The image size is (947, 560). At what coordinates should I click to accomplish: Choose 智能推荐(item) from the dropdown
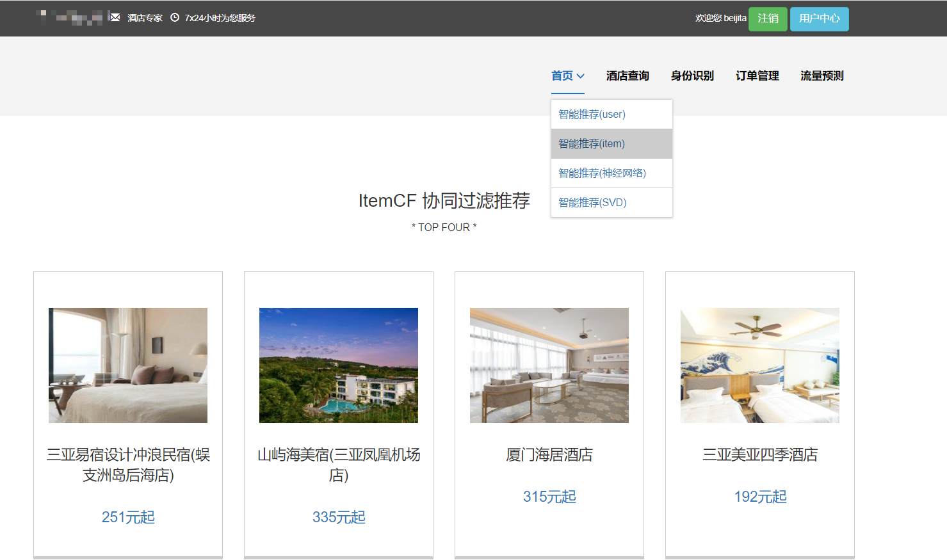[x=611, y=143]
